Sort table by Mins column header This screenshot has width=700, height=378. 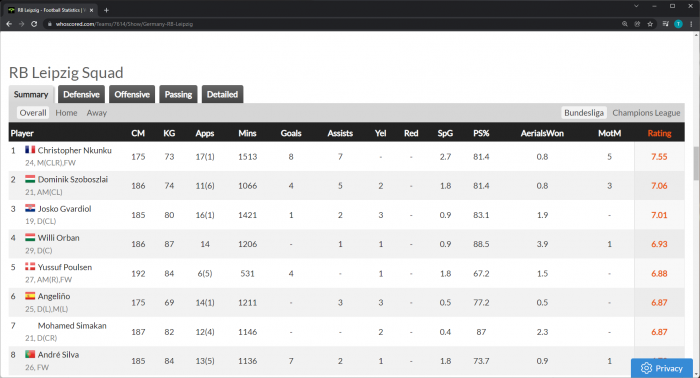[247, 133]
